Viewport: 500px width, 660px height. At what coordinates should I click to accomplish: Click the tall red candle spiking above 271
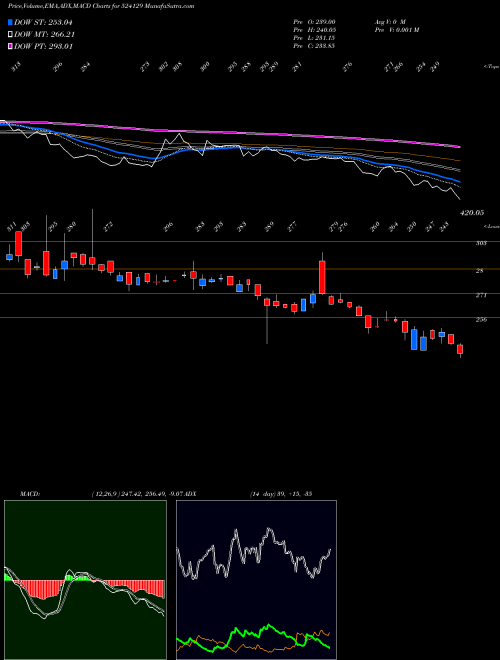pyautogui.click(x=322, y=277)
